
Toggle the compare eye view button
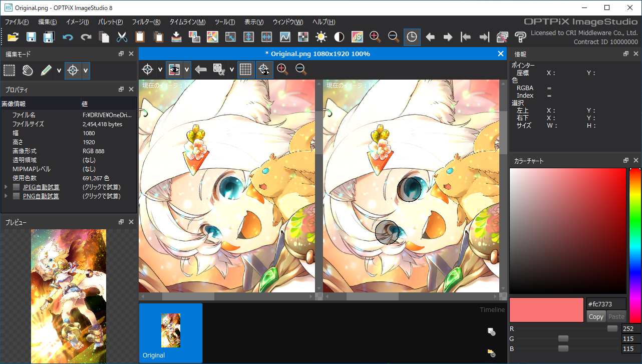click(x=174, y=70)
